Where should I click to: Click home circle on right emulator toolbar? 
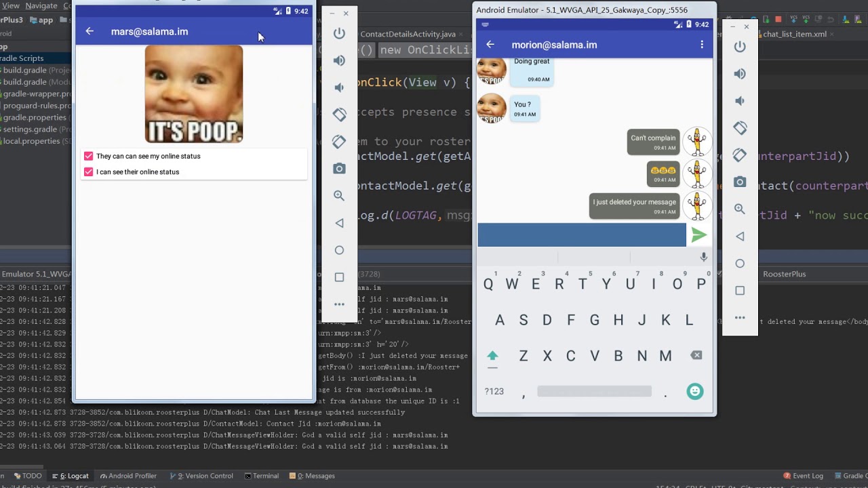(x=740, y=264)
